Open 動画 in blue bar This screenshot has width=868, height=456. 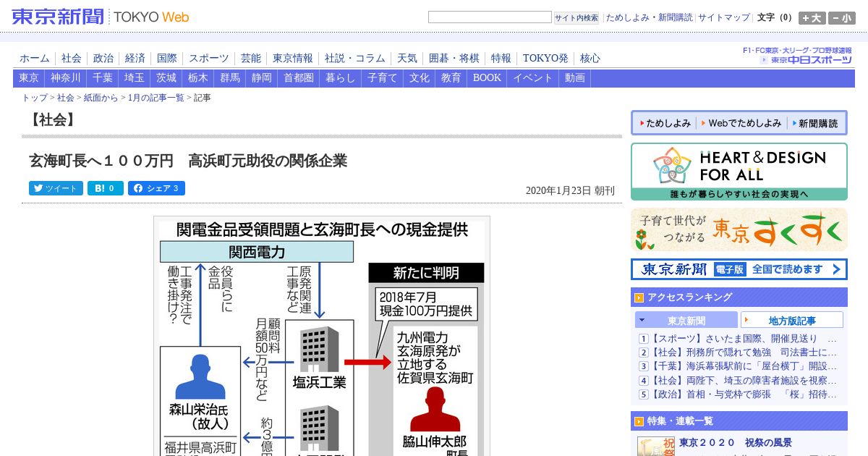575,78
